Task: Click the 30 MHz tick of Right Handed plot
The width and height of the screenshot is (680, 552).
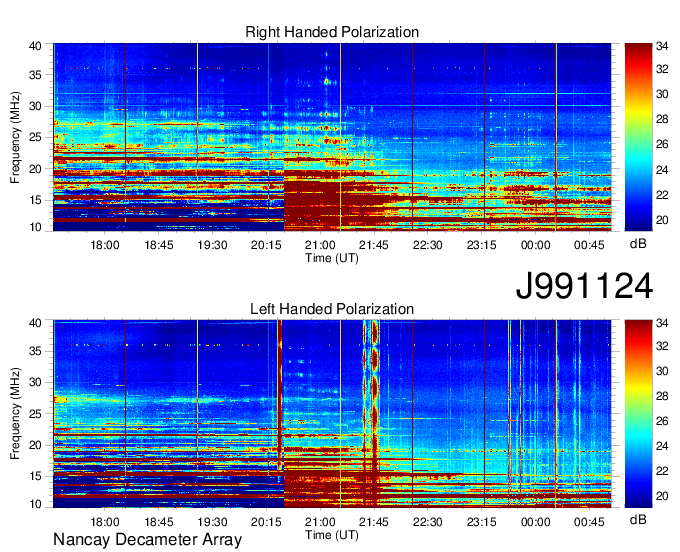Action: pos(35,106)
